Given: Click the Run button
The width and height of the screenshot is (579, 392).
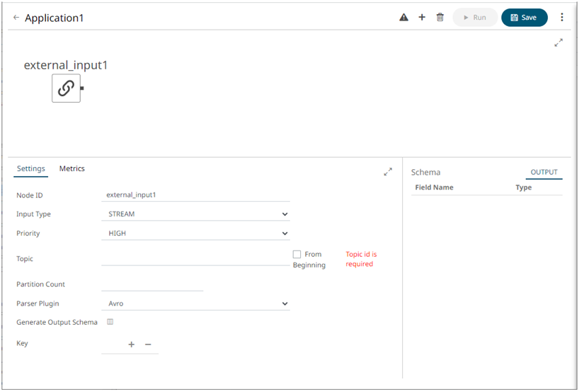Looking at the screenshot, I should click(475, 18).
